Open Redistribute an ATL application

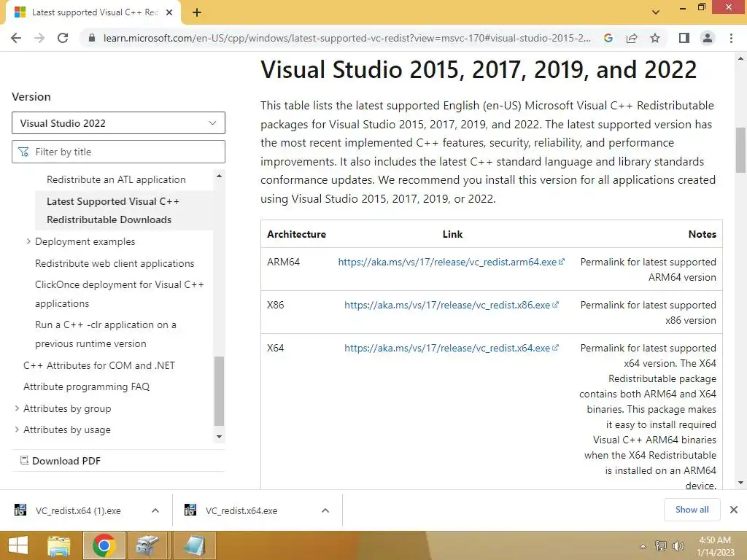pos(116,179)
